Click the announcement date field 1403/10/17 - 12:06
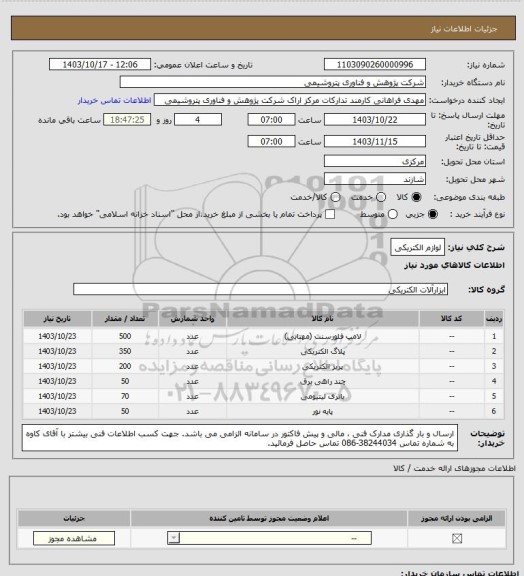524x576 pixels. [x=100, y=64]
